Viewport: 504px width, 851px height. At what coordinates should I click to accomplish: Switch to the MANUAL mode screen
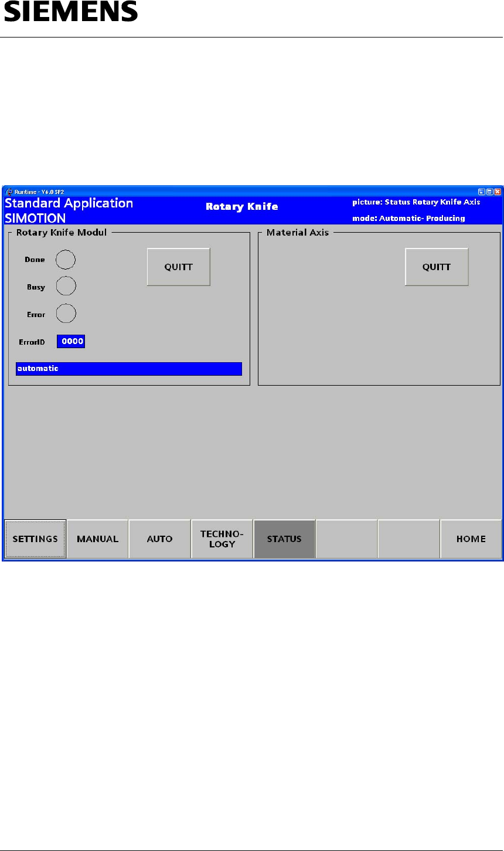[x=97, y=539]
